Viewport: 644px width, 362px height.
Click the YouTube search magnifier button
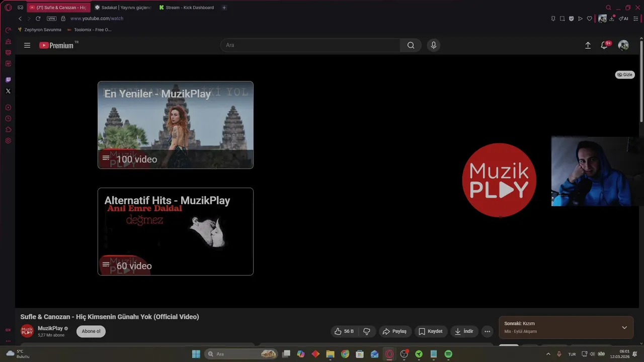click(x=411, y=45)
